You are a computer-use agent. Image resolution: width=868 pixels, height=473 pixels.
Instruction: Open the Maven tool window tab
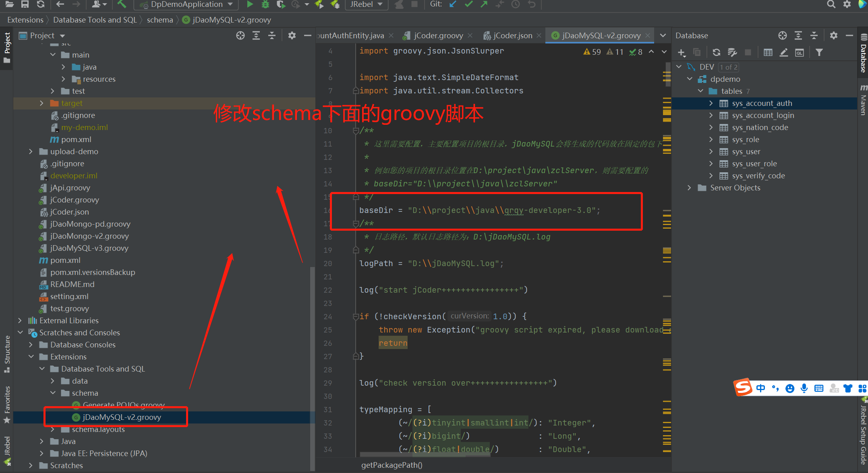coord(863,100)
